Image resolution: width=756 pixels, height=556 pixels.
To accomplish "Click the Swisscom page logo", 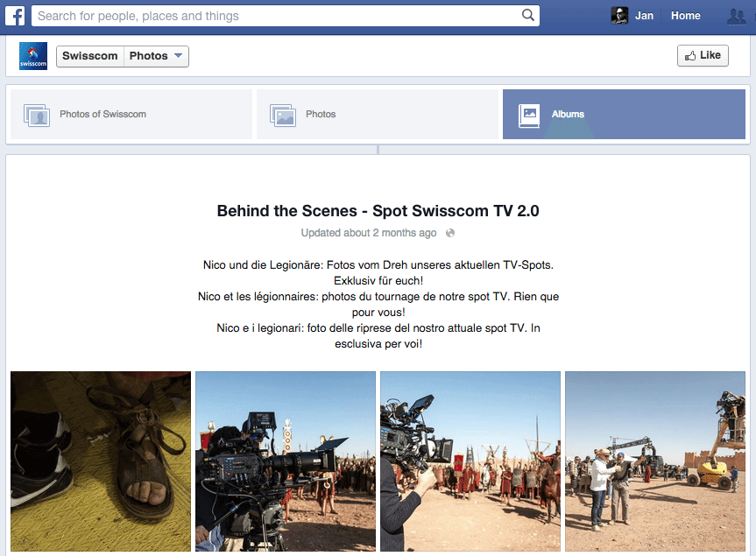I will [x=33, y=56].
